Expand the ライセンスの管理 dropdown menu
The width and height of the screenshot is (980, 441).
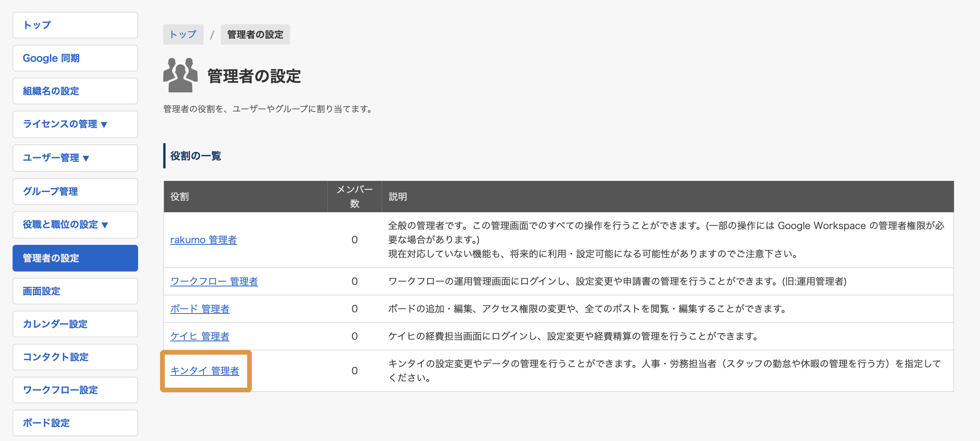pos(75,124)
